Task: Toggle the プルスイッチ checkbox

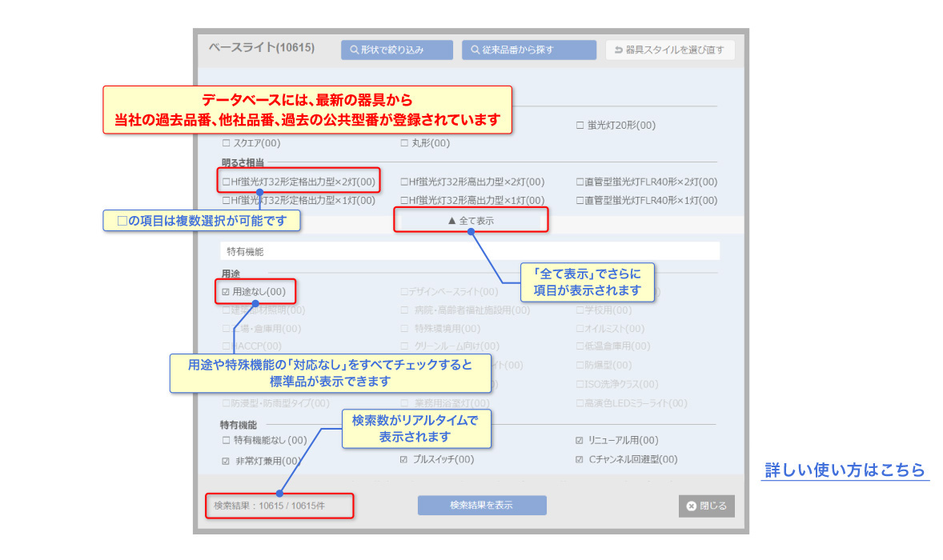Action: (404, 459)
